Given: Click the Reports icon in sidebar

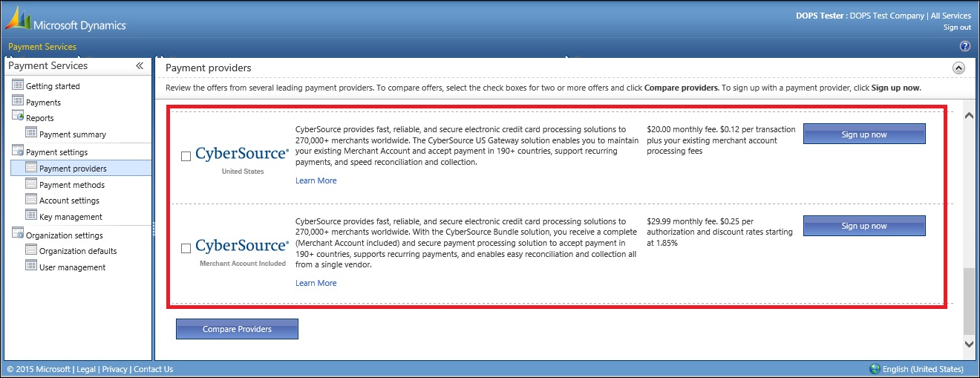Looking at the screenshot, I should (x=18, y=117).
